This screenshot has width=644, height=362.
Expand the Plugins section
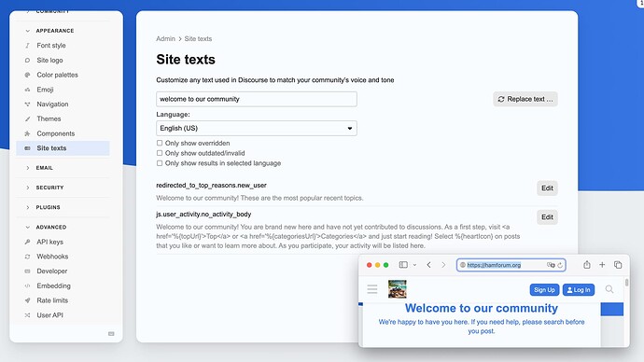[x=27, y=207]
